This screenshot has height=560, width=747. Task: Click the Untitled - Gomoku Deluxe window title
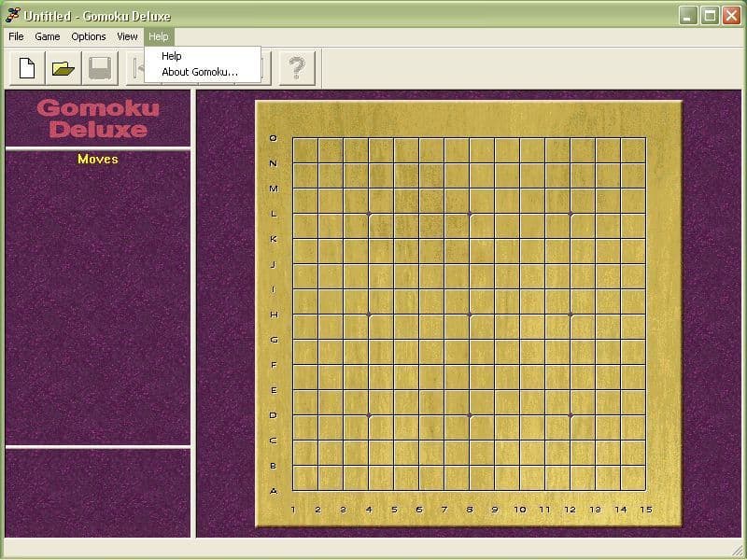[x=97, y=16]
